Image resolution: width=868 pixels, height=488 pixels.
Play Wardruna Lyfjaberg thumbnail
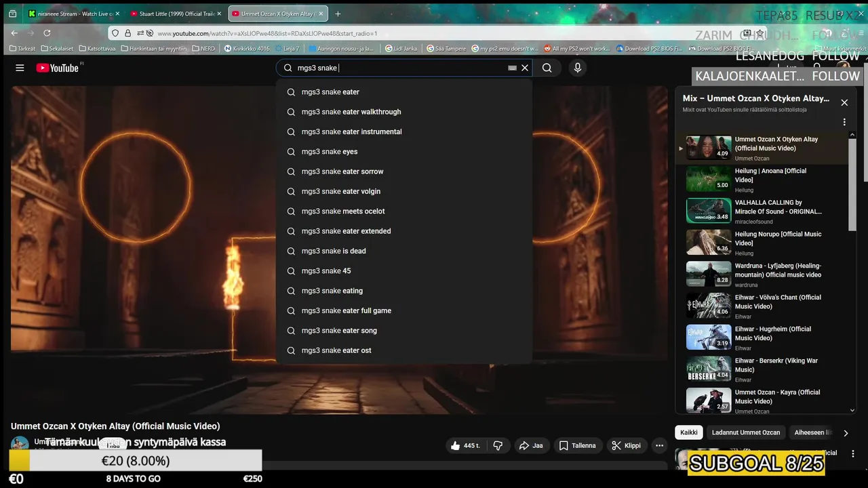(709, 274)
